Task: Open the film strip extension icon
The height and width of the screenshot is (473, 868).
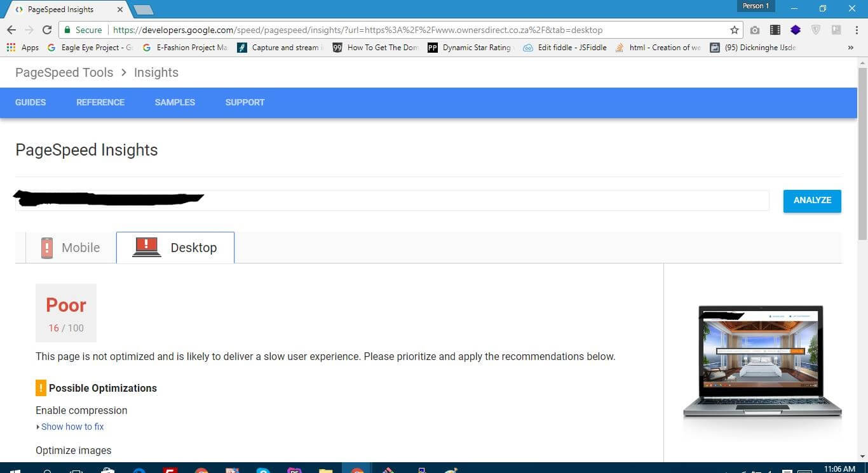Action: [x=775, y=30]
